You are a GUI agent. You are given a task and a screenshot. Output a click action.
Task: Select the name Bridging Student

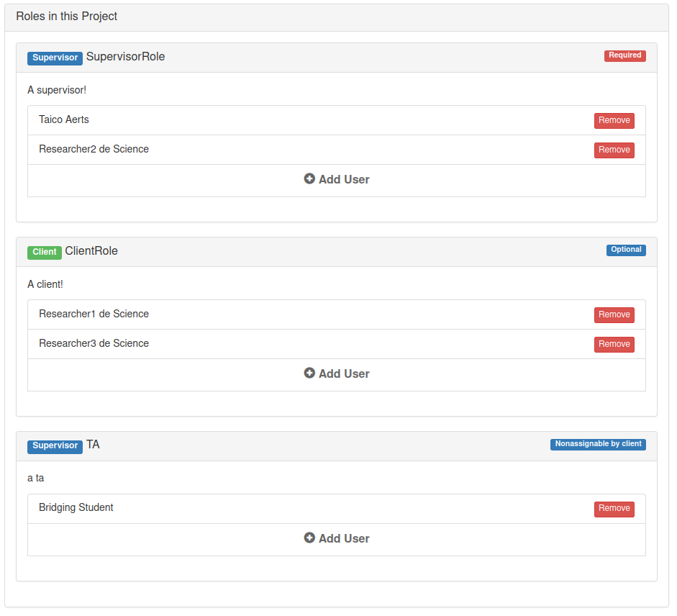[76, 507]
